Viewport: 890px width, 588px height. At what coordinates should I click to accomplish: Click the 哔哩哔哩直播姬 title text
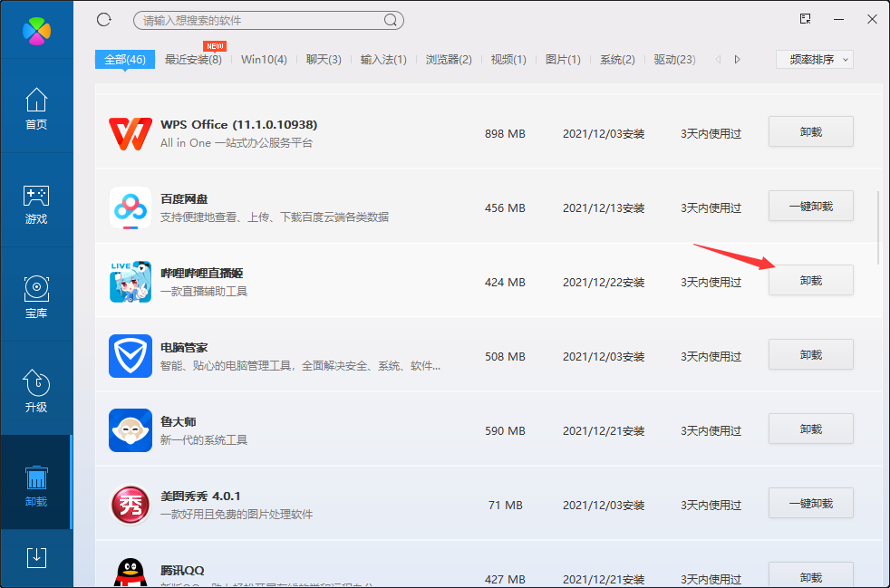(x=202, y=273)
